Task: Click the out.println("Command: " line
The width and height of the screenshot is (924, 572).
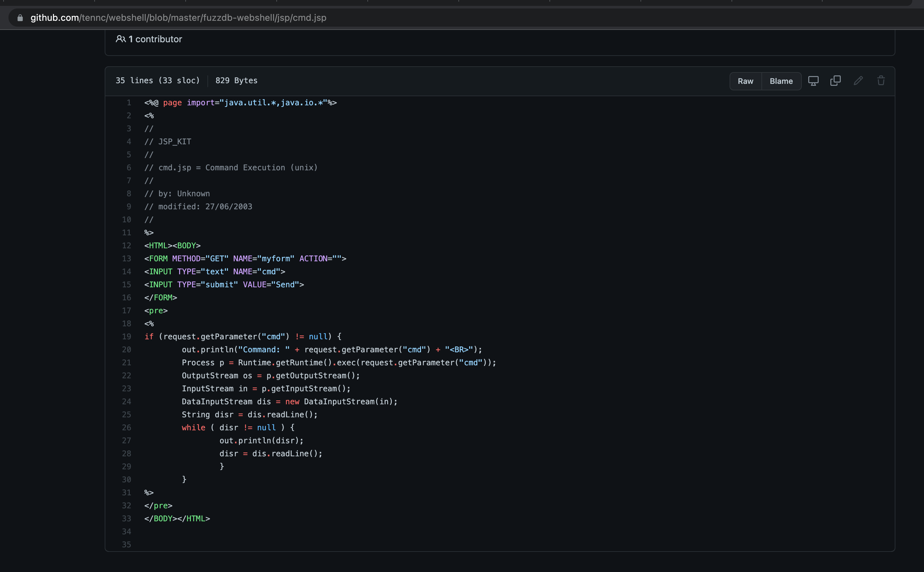Action: click(332, 350)
